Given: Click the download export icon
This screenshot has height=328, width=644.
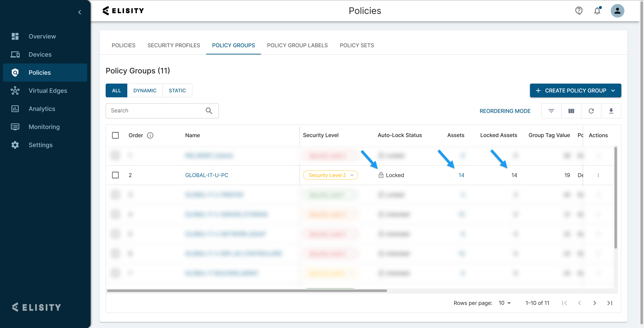Looking at the screenshot, I should (611, 111).
